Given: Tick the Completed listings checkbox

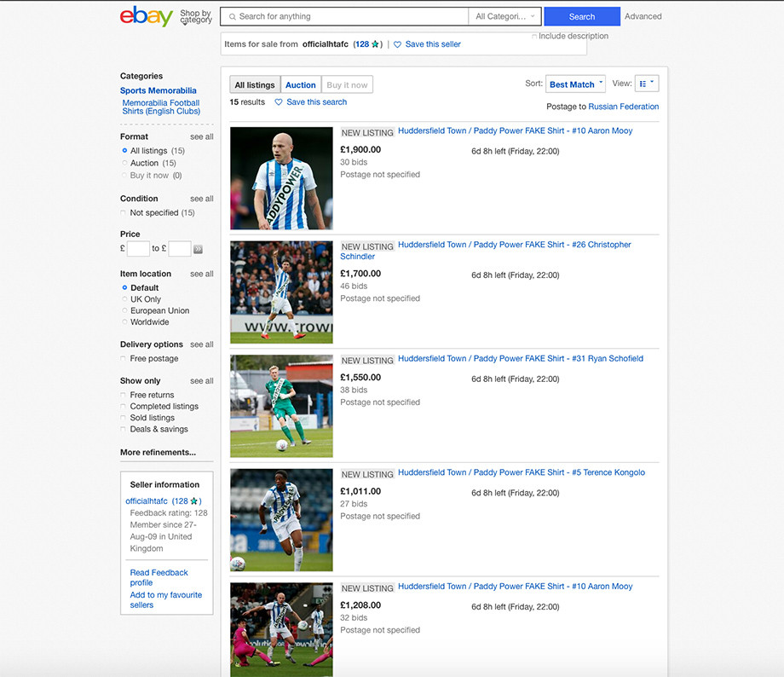Looking at the screenshot, I should pos(123,407).
